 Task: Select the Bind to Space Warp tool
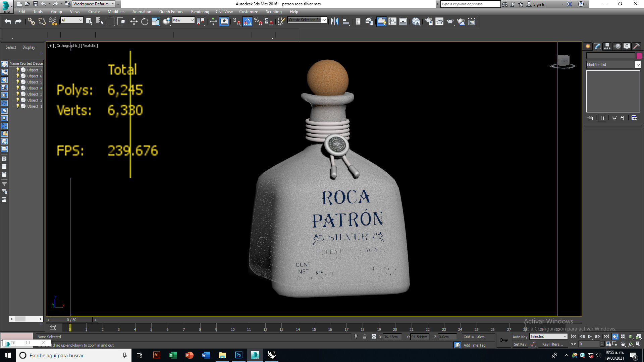tap(53, 21)
